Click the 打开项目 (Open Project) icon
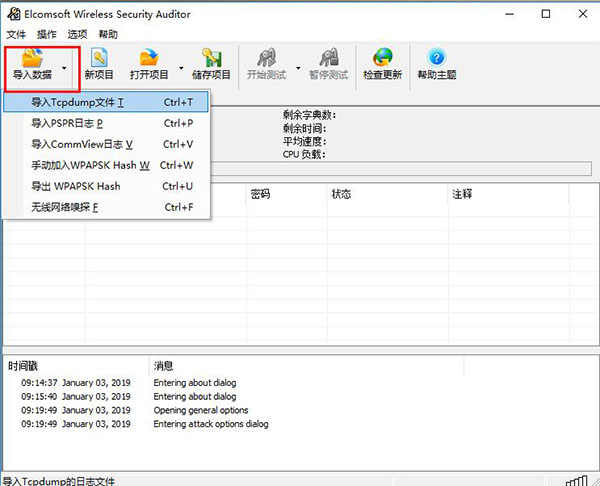 [x=149, y=63]
